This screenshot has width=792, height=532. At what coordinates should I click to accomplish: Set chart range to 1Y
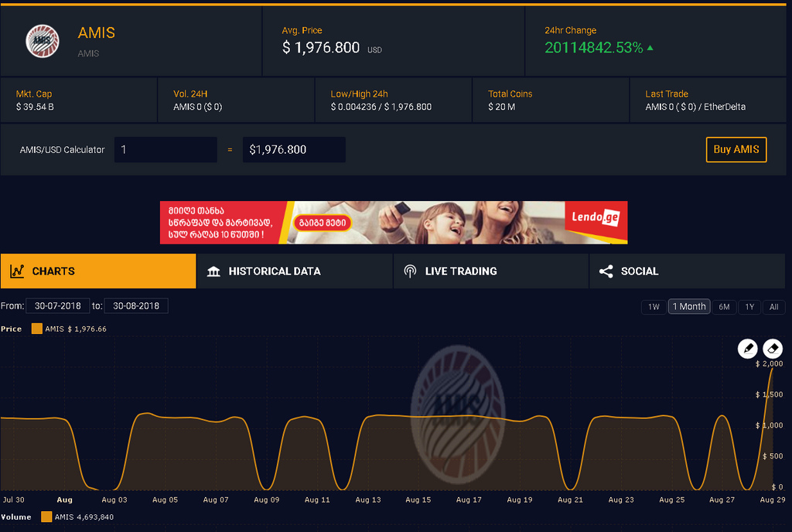click(749, 306)
